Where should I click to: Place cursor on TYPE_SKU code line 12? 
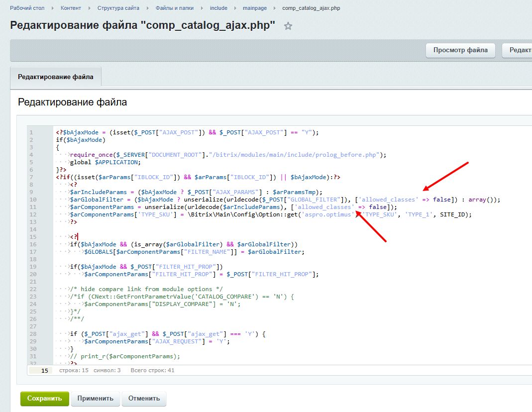click(x=249, y=214)
